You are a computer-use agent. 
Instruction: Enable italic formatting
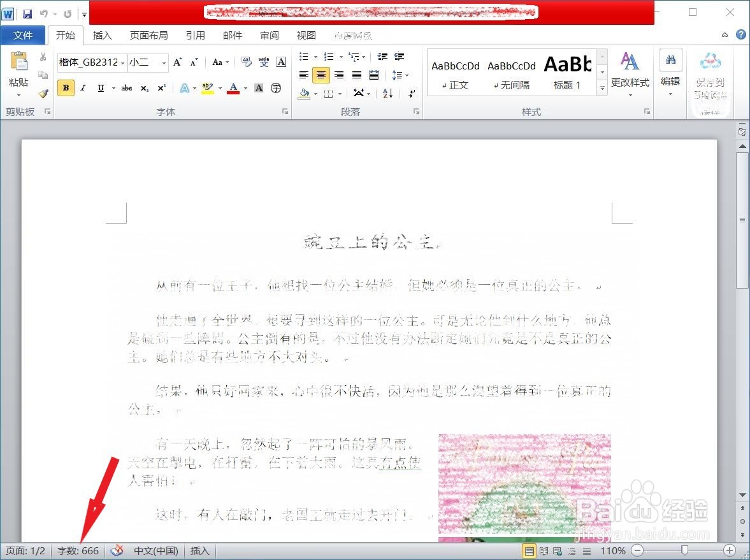(x=83, y=87)
